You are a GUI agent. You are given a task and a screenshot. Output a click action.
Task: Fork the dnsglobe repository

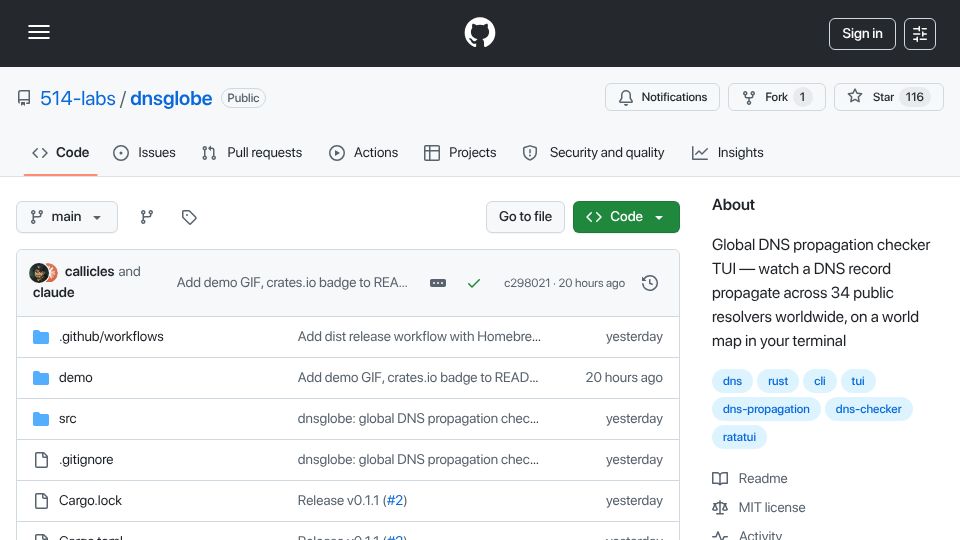pos(776,97)
